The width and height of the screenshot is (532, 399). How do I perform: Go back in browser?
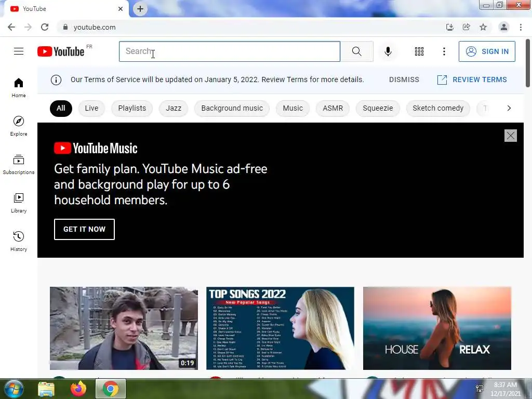coord(11,27)
